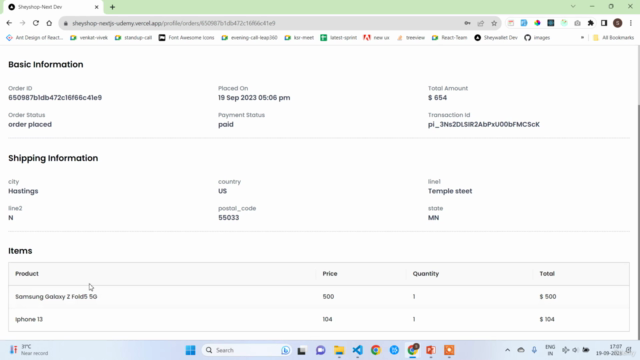640x360 pixels.
Task: Open a new browser tab
Action: click(x=112, y=7)
